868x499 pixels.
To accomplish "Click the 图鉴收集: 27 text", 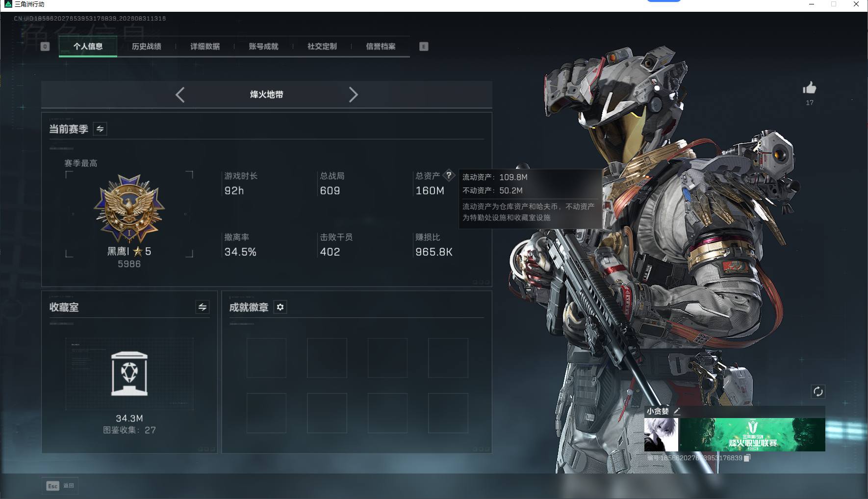I will point(129,430).
